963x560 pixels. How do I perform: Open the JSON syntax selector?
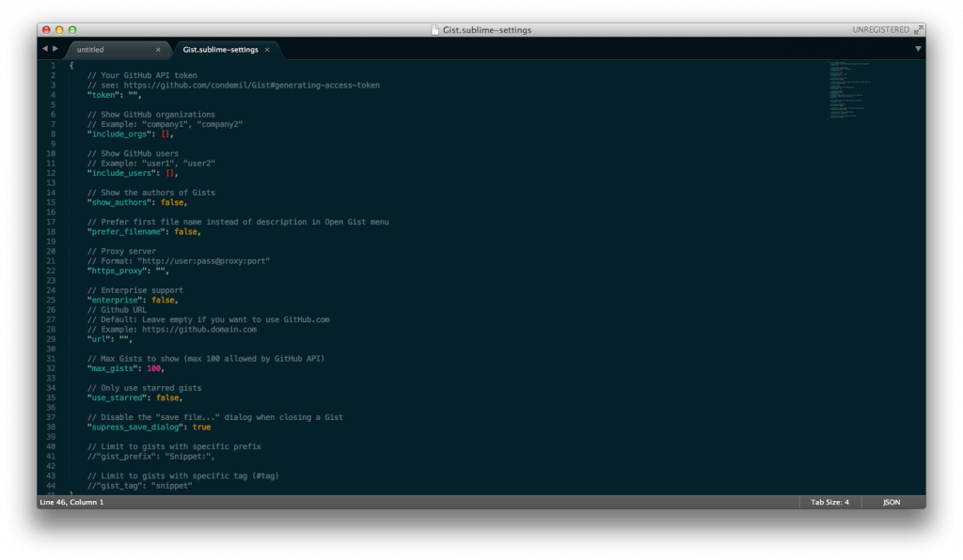[892, 502]
